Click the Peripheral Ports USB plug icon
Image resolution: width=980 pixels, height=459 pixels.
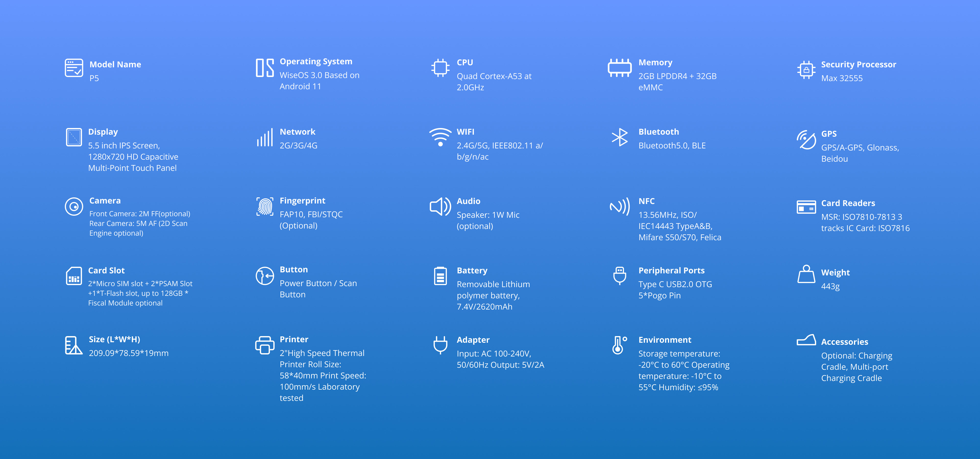tap(620, 276)
